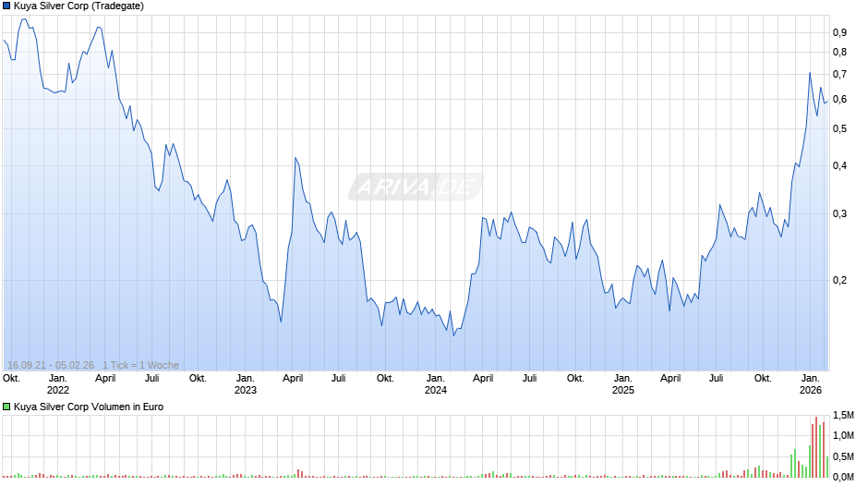The height and width of the screenshot is (486, 868).
Task: Click the 0,5 price axis label
Action: click(x=839, y=128)
